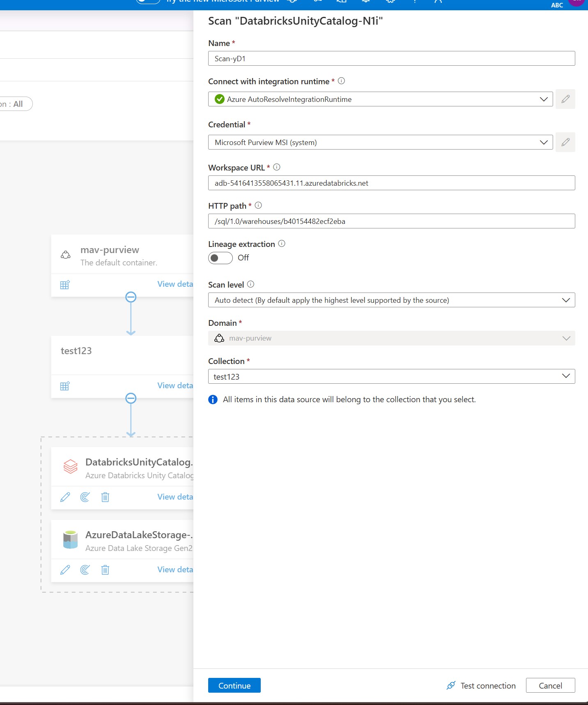588x705 pixels.
Task: Edit the DatabricksUnityCatalog source
Action: 65,497
